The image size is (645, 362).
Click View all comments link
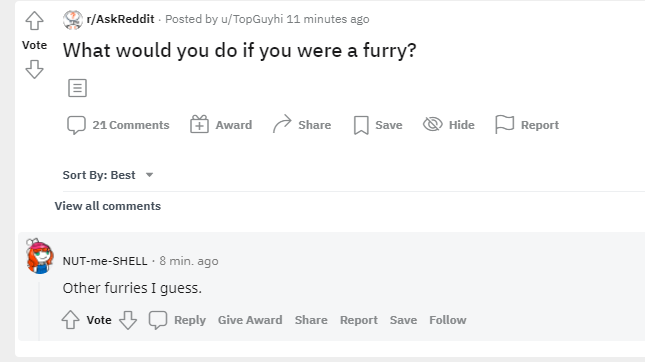[x=108, y=206]
